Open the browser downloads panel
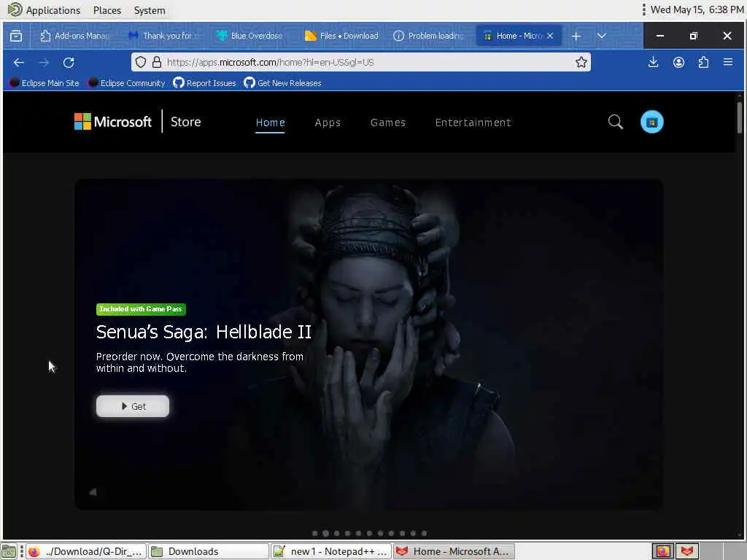 tap(653, 63)
